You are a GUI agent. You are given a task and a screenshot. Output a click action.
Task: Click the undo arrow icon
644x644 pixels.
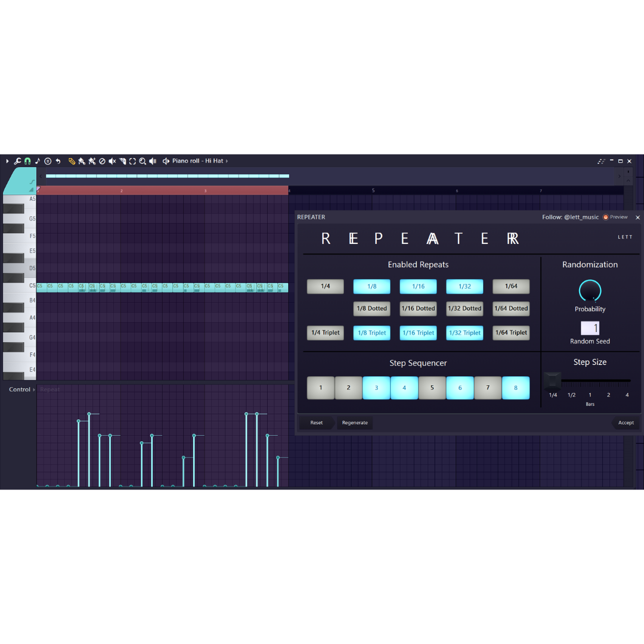pos(58,161)
